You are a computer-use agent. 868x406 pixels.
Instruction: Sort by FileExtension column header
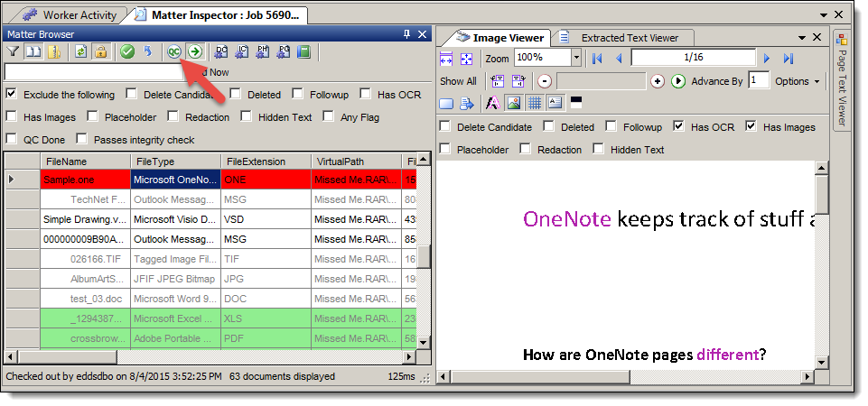point(266,161)
